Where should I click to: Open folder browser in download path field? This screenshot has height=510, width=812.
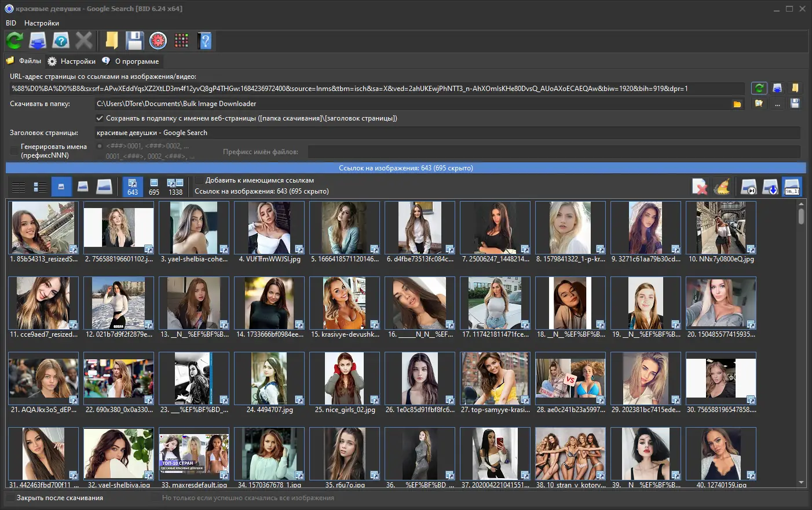coord(737,104)
